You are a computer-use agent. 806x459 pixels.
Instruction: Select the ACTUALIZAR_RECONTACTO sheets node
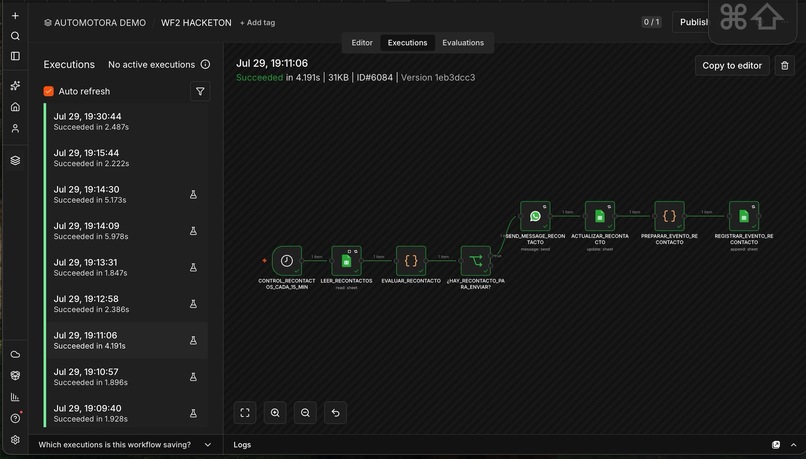[599, 216]
